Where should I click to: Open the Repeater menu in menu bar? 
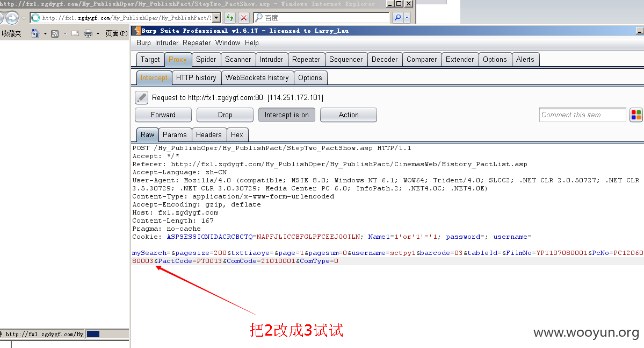click(197, 43)
